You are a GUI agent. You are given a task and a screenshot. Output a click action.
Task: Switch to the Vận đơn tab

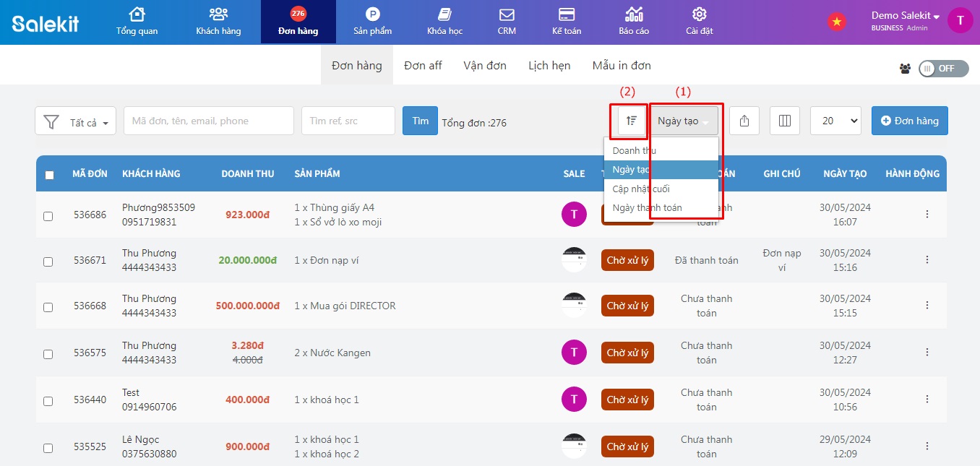click(x=485, y=66)
